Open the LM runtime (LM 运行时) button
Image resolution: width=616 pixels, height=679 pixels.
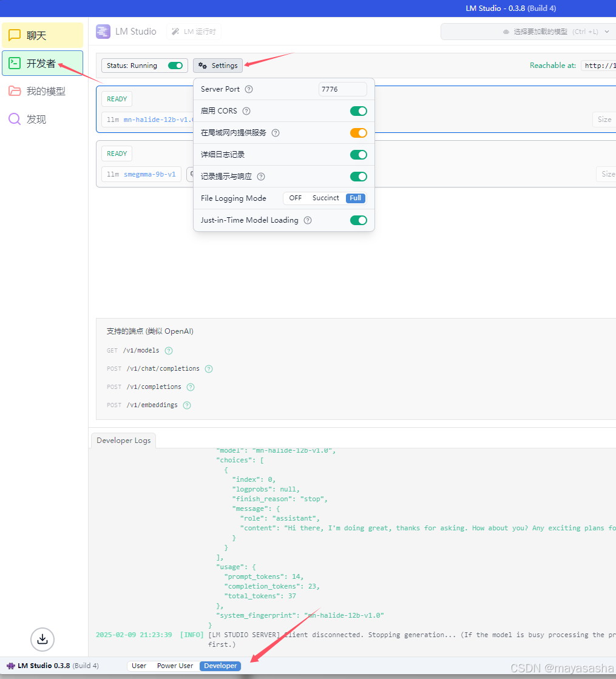point(194,32)
